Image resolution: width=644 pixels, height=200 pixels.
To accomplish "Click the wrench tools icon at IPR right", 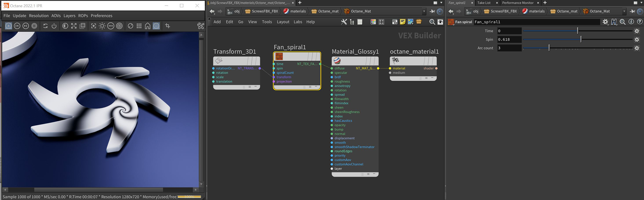I will coord(200,26).
